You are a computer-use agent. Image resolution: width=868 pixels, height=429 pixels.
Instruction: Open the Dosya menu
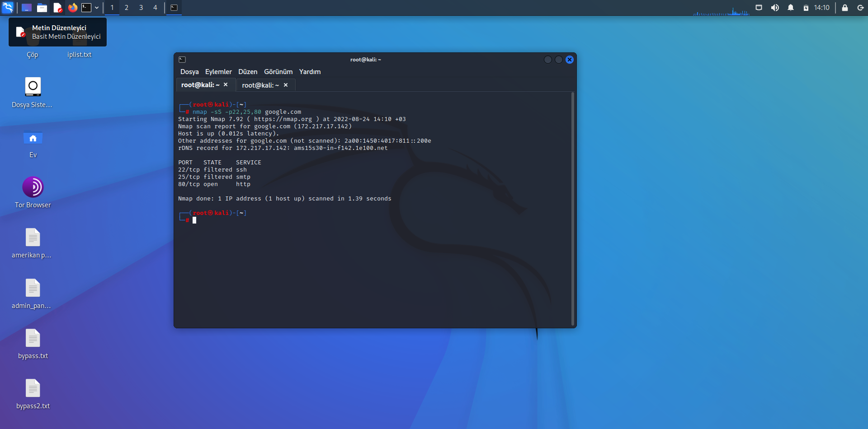tap(189, 72)
